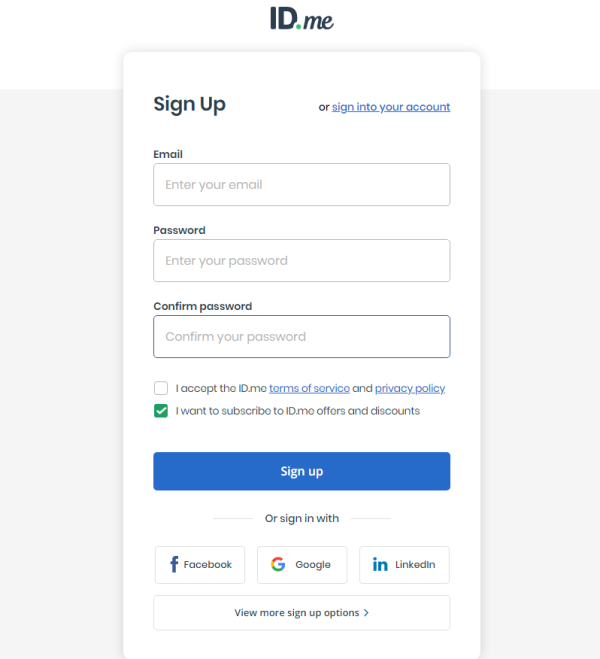Open the privacy policy link
Screen dimensions: 600x659
[410, 388]
